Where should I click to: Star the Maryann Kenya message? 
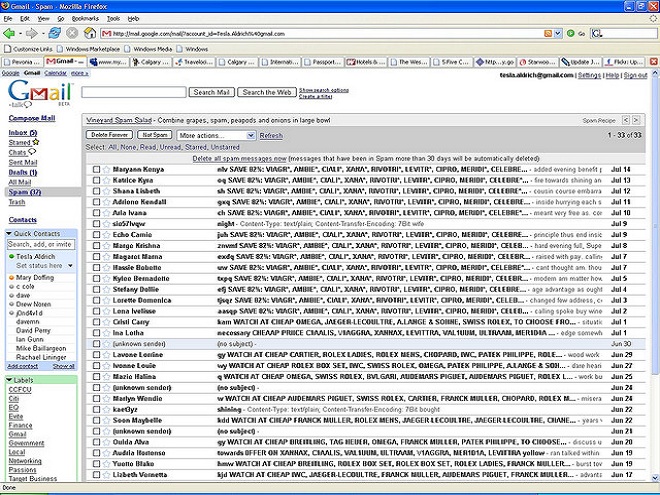107,170
